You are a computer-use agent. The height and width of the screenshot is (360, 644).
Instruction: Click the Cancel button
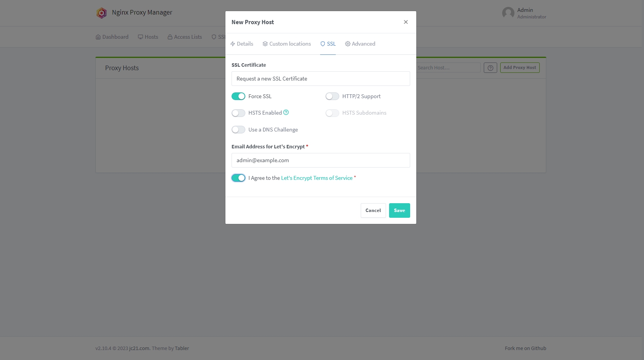(x=373, y=210)
